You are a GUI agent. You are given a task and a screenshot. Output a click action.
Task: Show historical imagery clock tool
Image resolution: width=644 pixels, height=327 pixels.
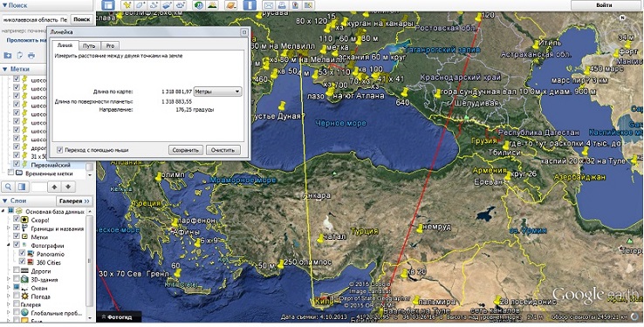(x=199, y=5)
